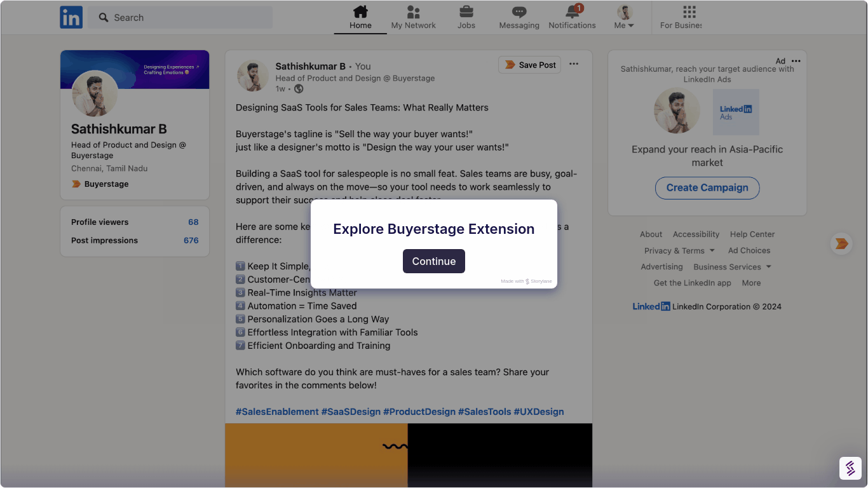Viewport: 868px width, 488px height.
Task: Open the ad's three-dot options menu
Action: pyautogui.click(x=796, y=61)
